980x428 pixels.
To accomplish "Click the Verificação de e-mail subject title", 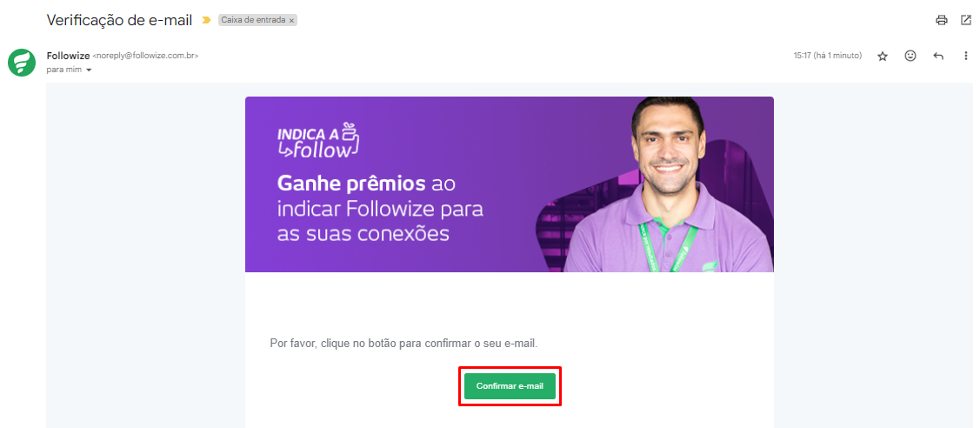I will click(x=121, y=20).
